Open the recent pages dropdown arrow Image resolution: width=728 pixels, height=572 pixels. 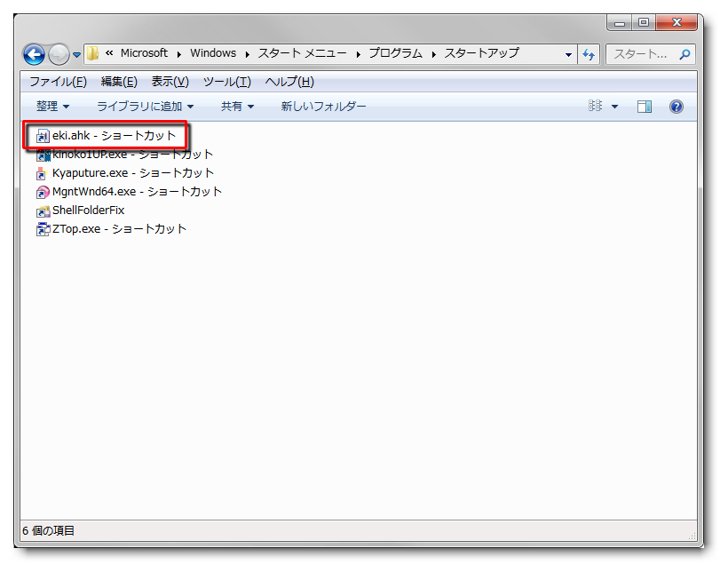pos(76,55)
